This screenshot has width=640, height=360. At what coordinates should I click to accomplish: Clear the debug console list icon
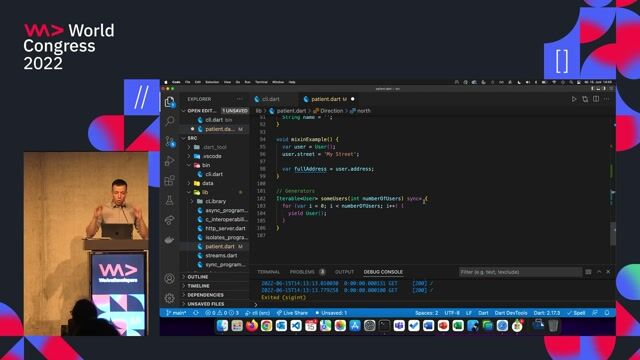(x=588, y=272)
